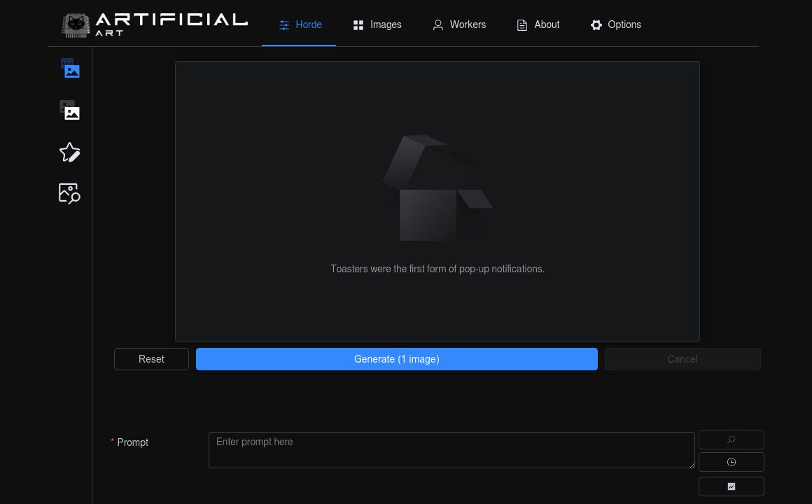Click the empty box placeholder image
Image resolution: width=812 pixels, height=504 pixels.
pos(437,188)
